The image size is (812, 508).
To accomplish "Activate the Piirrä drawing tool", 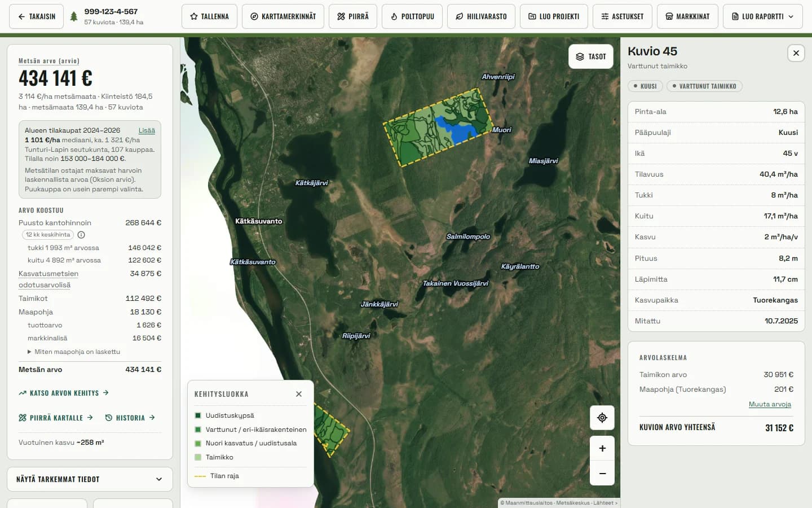I will (x=353, y=16).
